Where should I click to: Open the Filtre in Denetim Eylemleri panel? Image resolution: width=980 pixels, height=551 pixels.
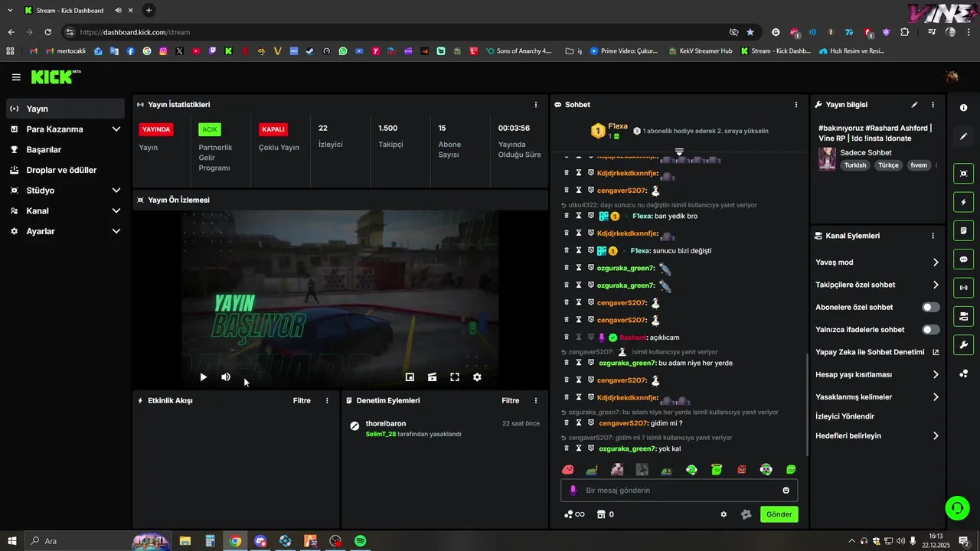pos(511,400)
